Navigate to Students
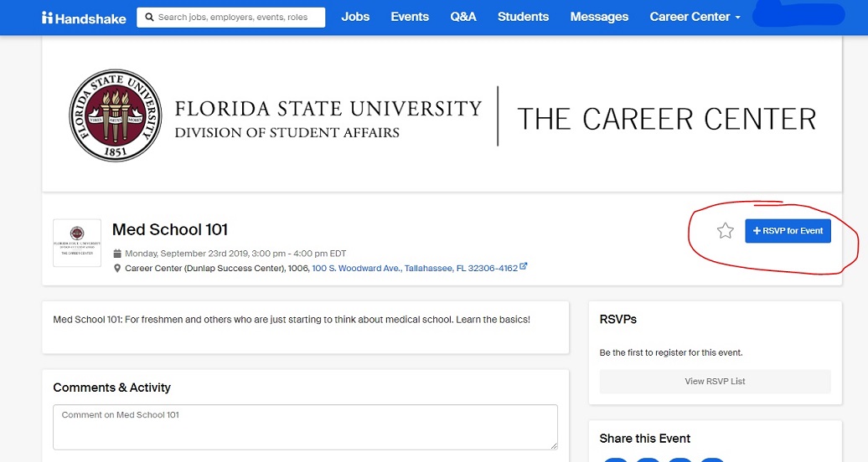The height and width of the screenshot is (462, 868). click(523, 17)
